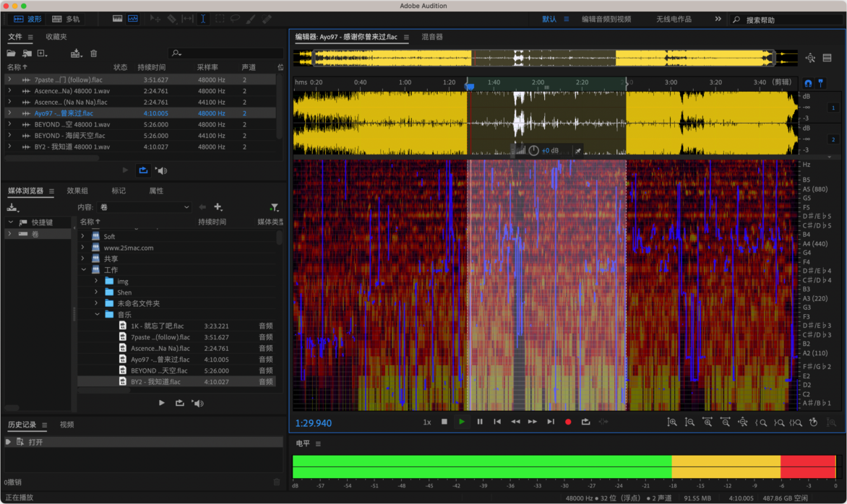Toggle the spectral pitch display button
The height and width of the screenshot is (504, 847).
tap(133, 19)
